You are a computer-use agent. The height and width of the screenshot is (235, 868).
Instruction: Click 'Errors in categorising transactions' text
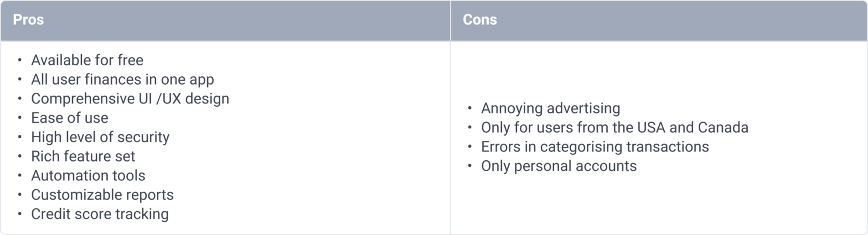[595, 147]
